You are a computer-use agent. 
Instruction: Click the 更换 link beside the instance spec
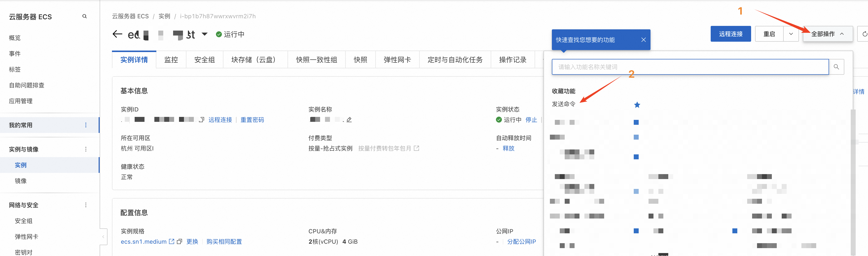[x=192, y=242]
